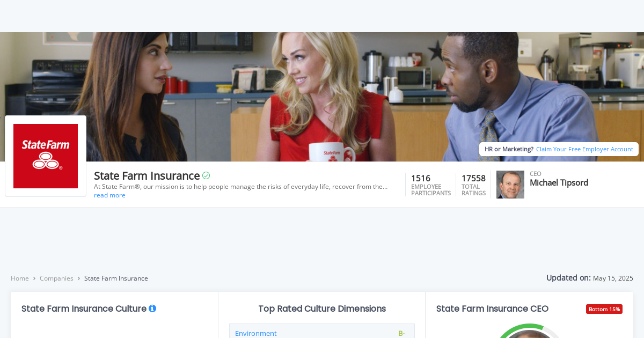The width and height of the screenshot is (644, 338).
Task: Go to Home breadcrumb
Action: pos(20,278)
